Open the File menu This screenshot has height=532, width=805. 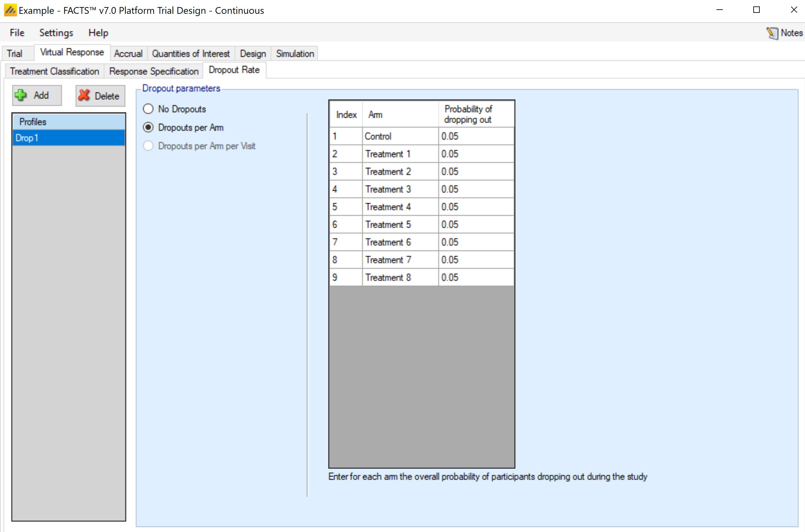[17, 33]
